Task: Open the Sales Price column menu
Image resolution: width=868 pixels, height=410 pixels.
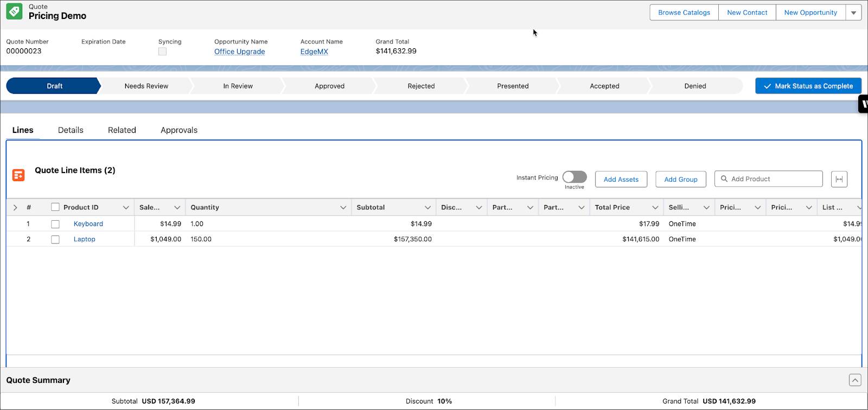Action: tap(177, 207)
